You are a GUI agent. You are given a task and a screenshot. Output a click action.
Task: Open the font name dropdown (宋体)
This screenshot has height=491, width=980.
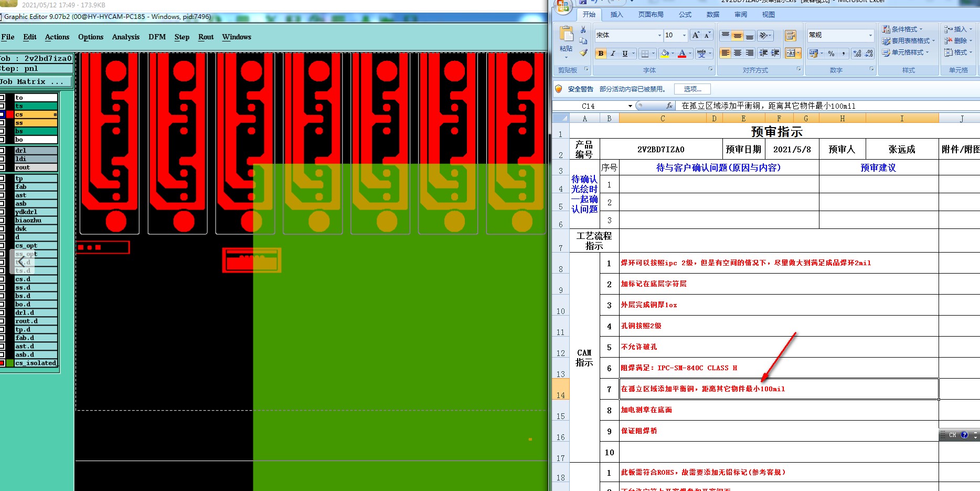click(659, 35)
